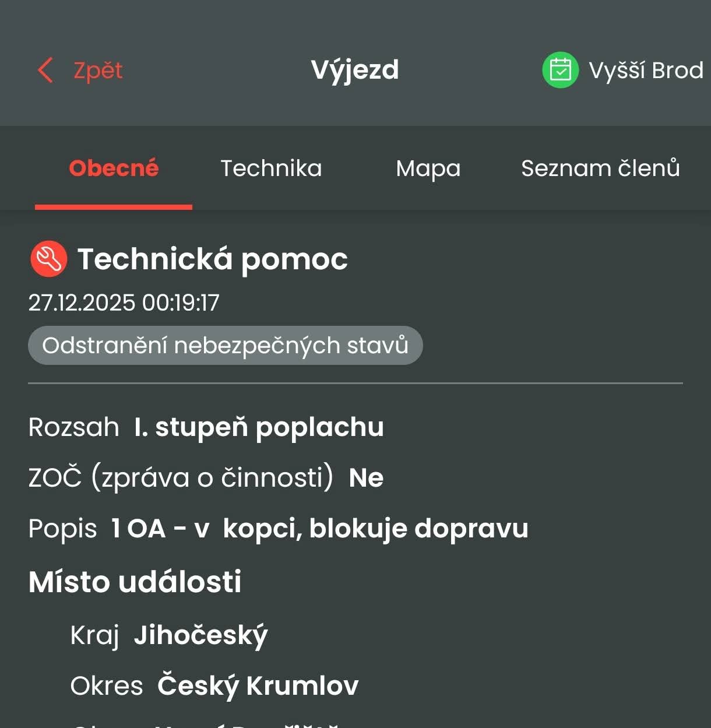
Task: Tap the calendar check-mark icon in the header
Action: pos(561,69)
